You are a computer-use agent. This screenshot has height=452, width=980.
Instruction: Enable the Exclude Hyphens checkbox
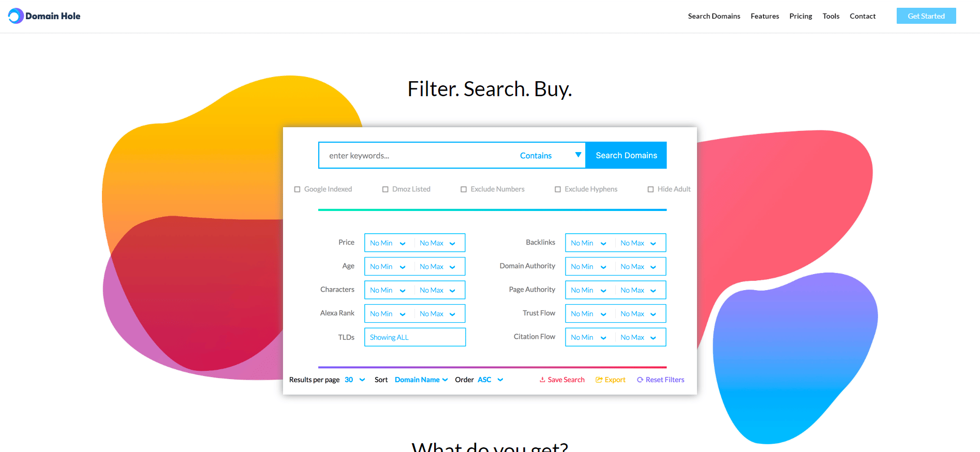click(558, 189)
